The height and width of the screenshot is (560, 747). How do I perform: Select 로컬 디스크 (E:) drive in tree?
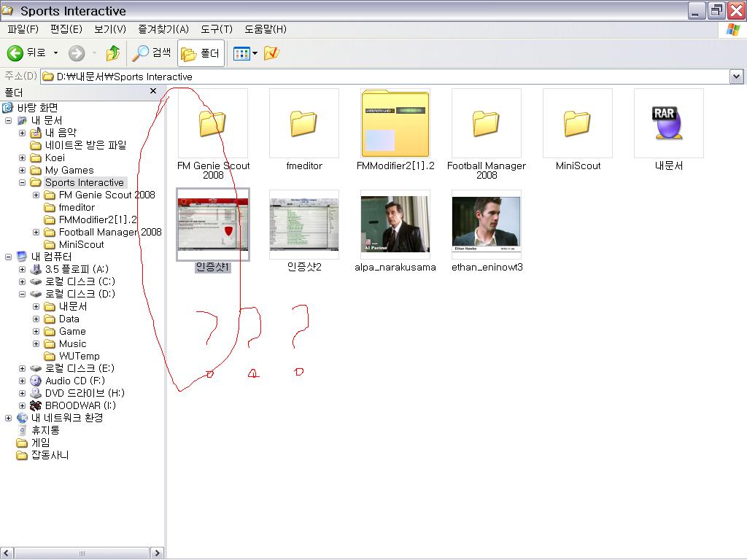[80, 368]
